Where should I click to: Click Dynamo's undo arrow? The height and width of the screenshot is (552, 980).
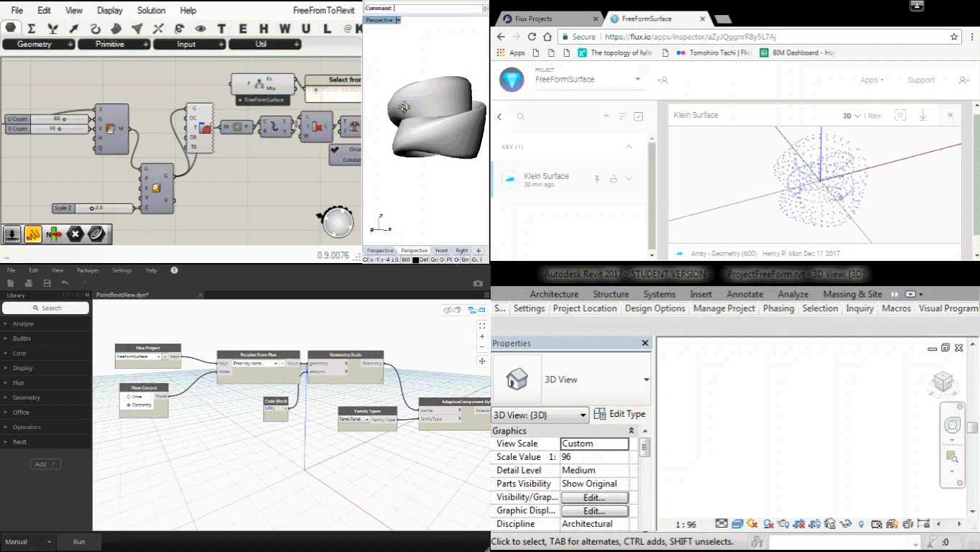(65, 283)
